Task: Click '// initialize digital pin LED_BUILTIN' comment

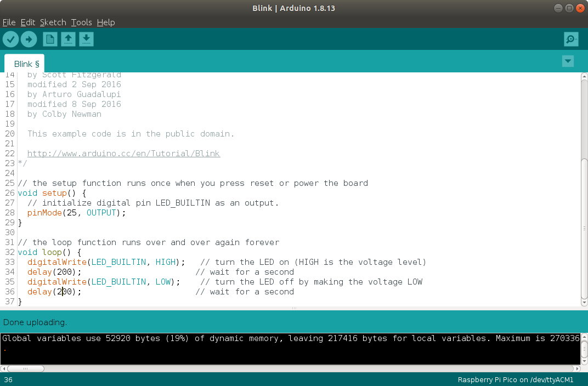Action: [152, 203]
